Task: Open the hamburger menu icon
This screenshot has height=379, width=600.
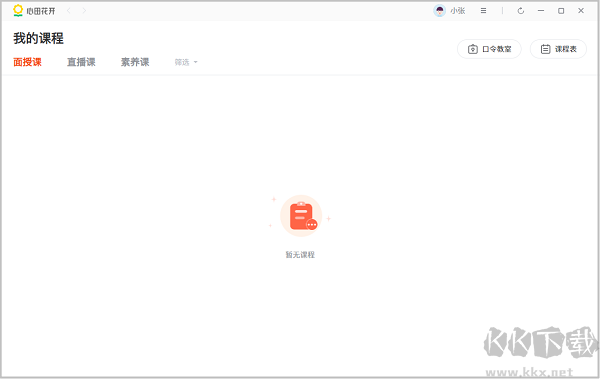Action: 484,11
